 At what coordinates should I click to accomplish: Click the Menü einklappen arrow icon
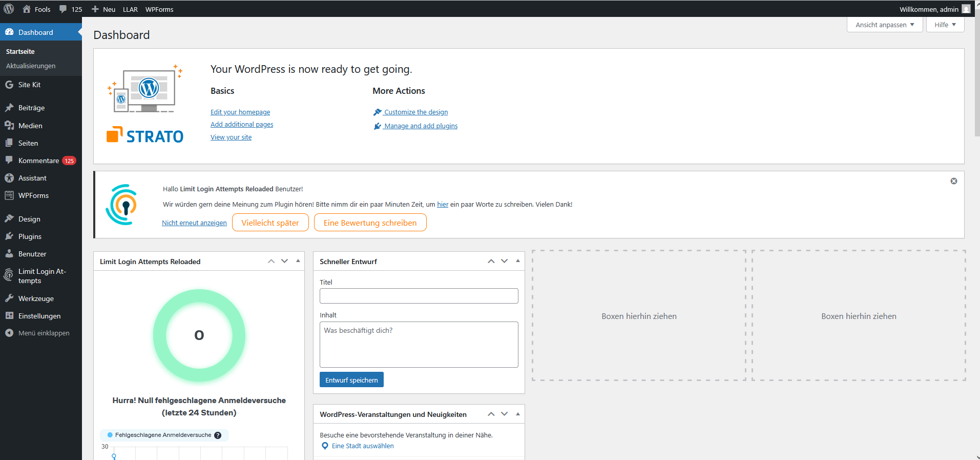coord(9,333)
